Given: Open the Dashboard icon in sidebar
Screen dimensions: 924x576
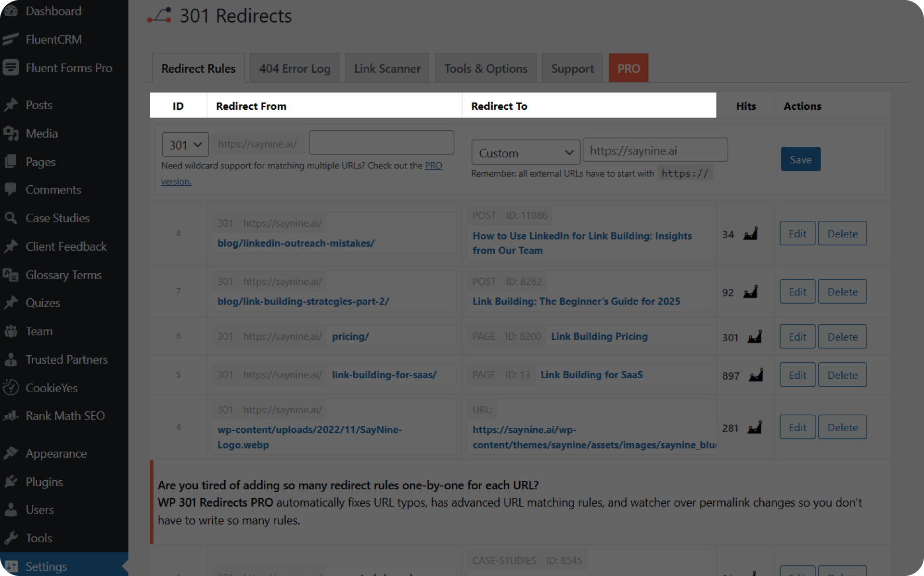Looking at the screenshot, I should tap(11, 11).
